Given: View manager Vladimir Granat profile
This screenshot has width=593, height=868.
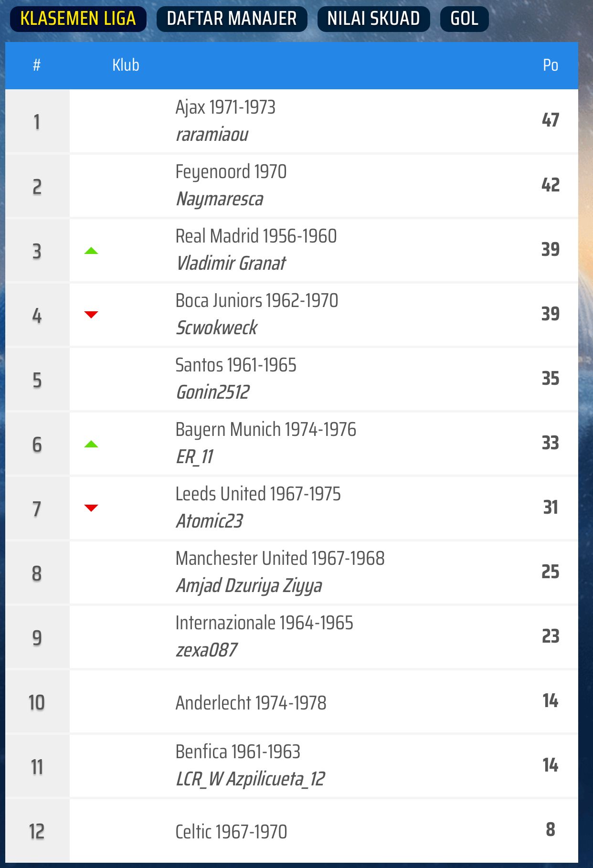Looking at the screenshot, I should pos(231,263).
